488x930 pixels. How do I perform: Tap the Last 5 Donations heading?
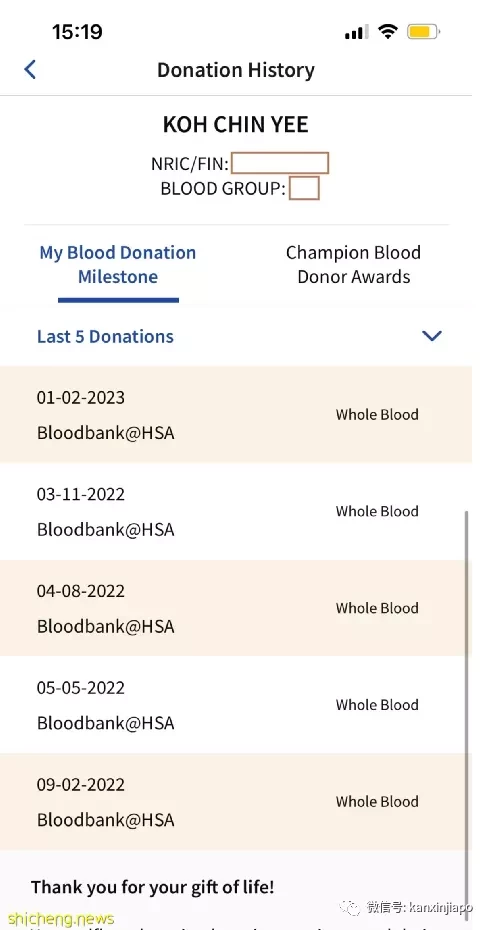[106, 336]
